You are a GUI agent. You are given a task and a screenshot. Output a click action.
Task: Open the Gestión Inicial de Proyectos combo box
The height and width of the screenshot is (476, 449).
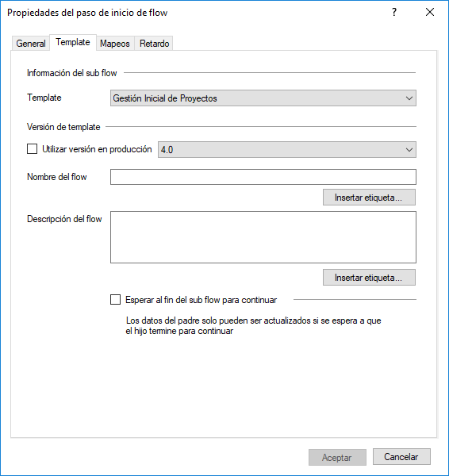263,98
